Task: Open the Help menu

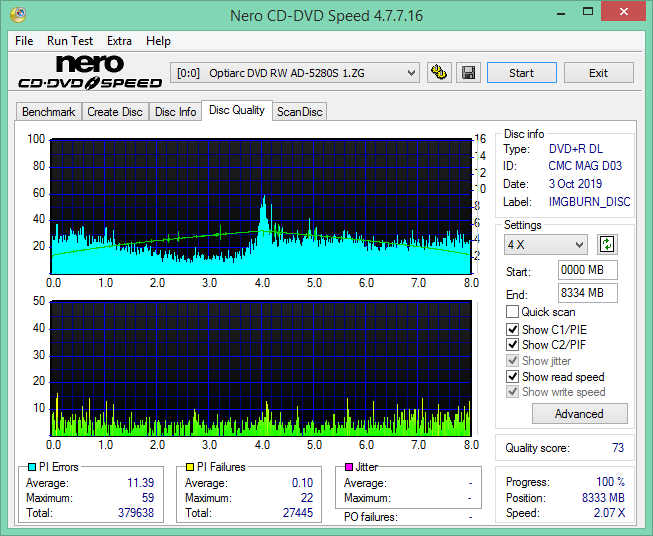Action: tap(158, 41)
